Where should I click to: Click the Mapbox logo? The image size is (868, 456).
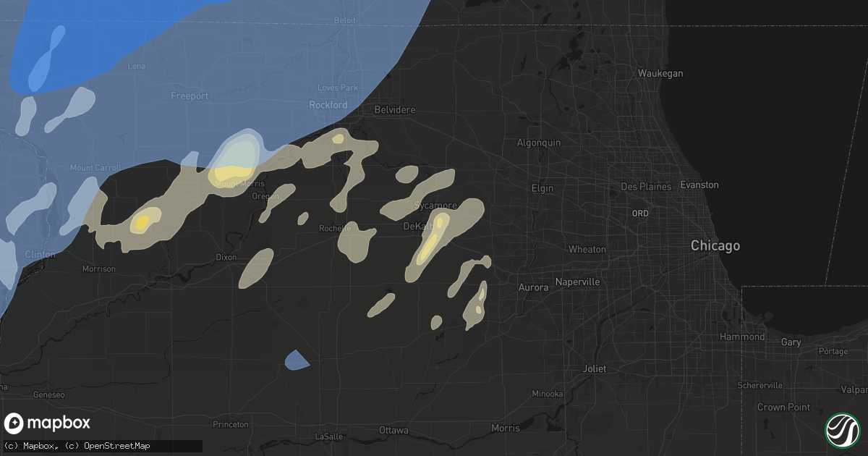(x=48, y=423)
